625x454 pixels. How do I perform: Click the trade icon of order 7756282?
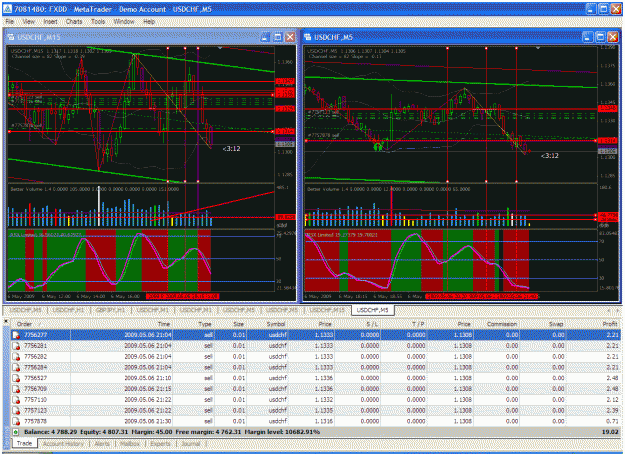16,356
